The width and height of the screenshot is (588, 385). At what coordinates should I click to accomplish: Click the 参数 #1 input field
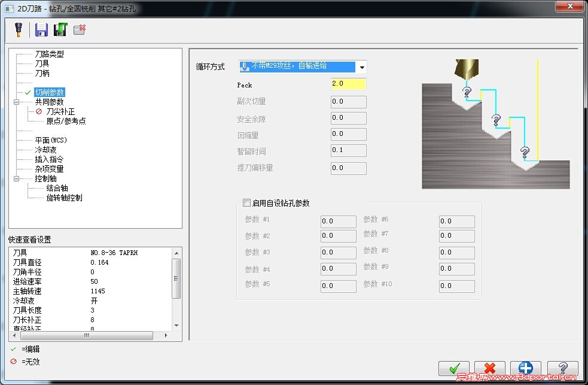338,222
